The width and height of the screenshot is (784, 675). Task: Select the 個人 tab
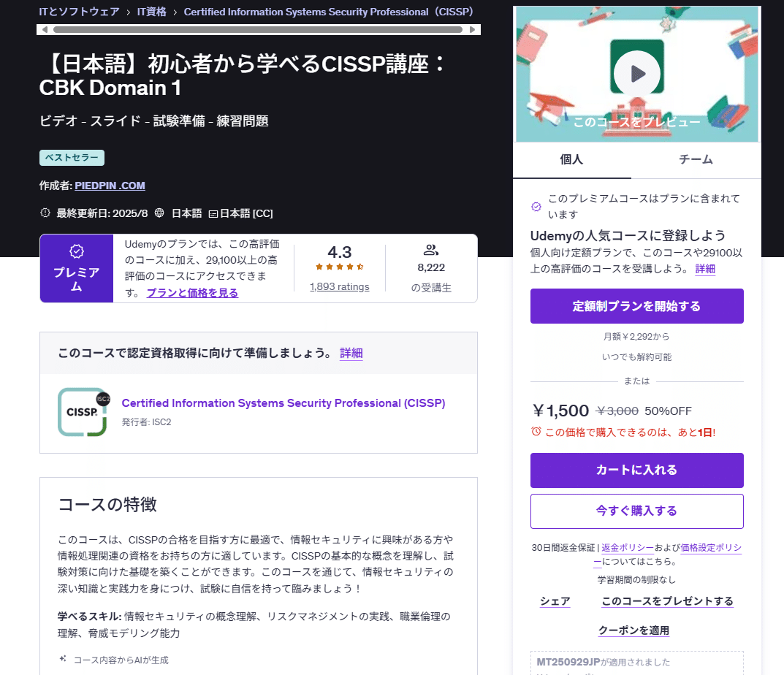571,159
